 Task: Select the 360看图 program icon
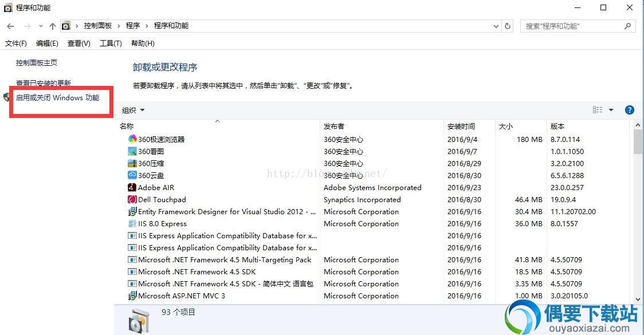[132, 151]
